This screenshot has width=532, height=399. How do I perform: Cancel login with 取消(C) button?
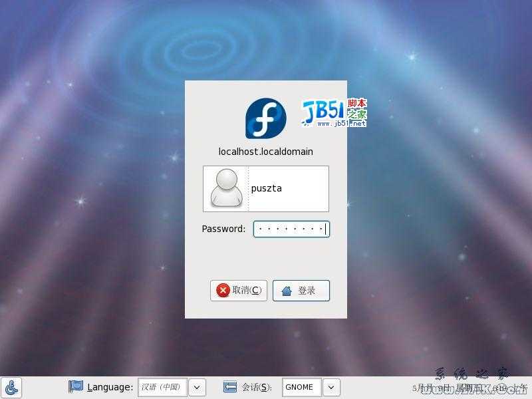pyautogui.click(x=239, y=291)
